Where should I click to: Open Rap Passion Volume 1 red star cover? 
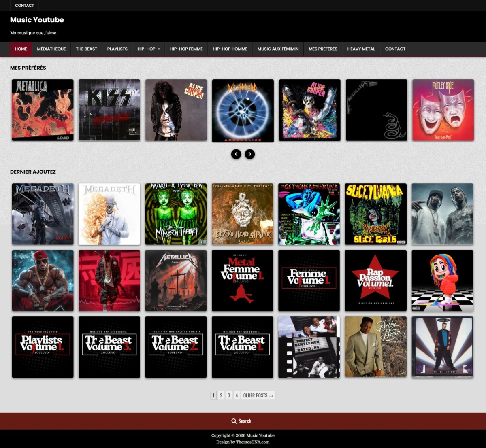pos(376,280)
